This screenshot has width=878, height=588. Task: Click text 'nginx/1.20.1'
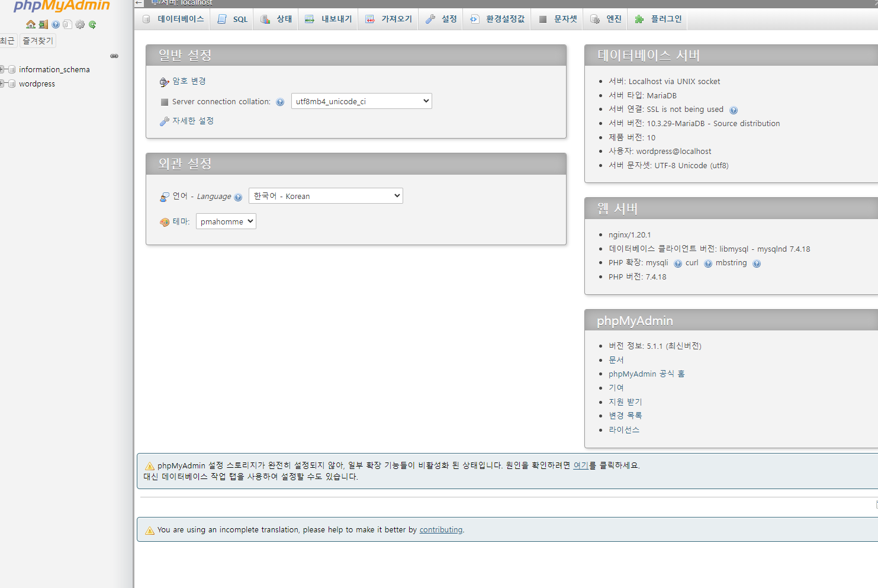point(629,235)
